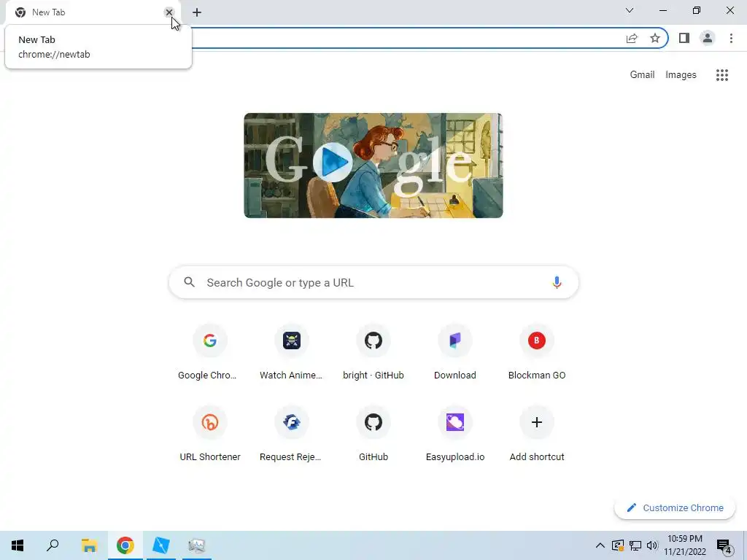
Task: Open the monitor app icon in taskbar
Action: pos(197,545)
